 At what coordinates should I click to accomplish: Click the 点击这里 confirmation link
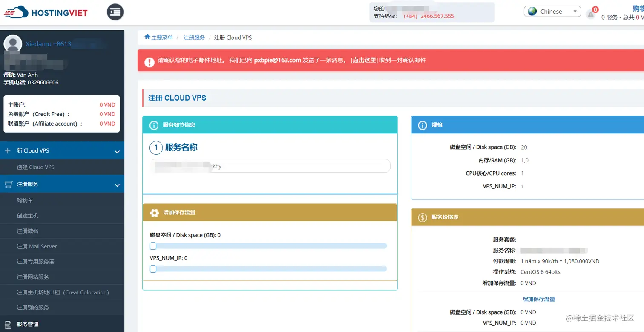pyautogui.click(x=364, y=60)
